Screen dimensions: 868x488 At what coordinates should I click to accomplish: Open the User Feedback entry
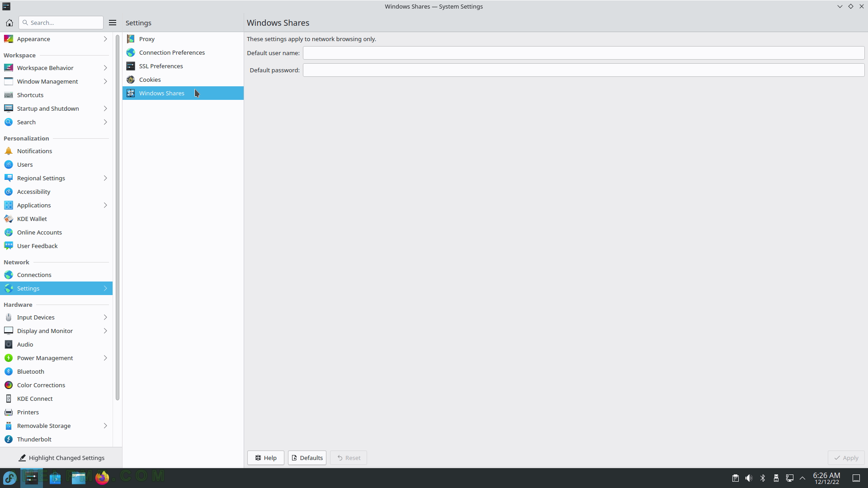tap(56, 246)
